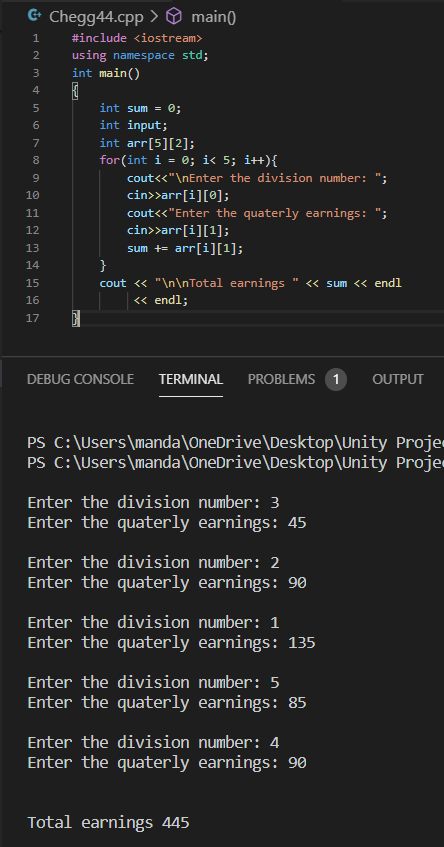Click the PROBLEMS count badge showing 1
444x847 pixels.
tap(335, 380)
